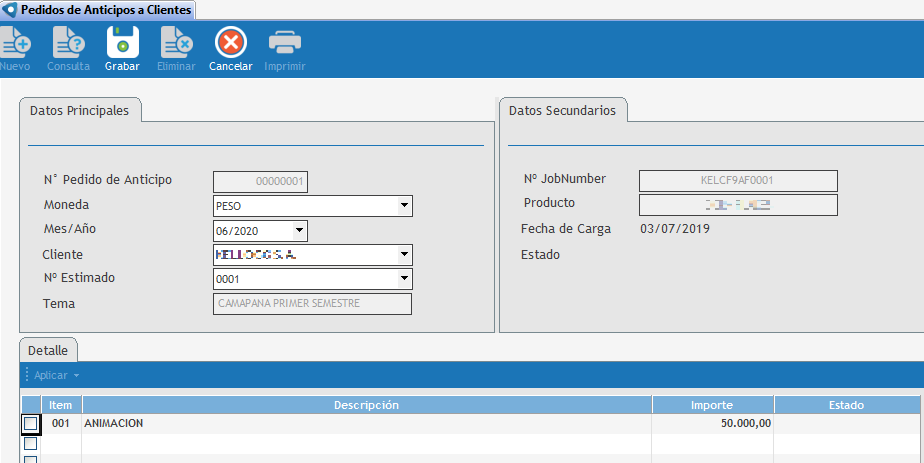Click the Tema field CAMAPANA PRIMER SEMESTRE

tap(312, 304)
